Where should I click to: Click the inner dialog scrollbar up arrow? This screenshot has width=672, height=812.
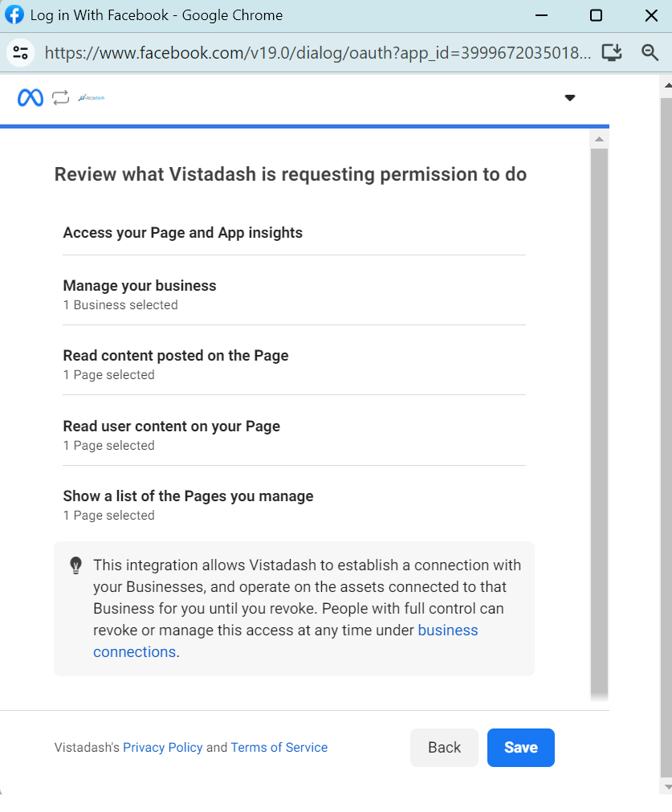599,139
